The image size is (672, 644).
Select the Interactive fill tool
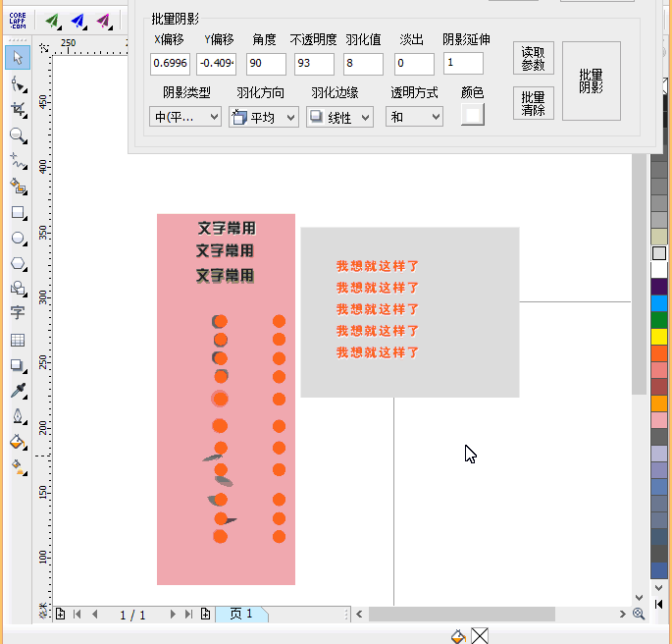click(x=18, y=467)
